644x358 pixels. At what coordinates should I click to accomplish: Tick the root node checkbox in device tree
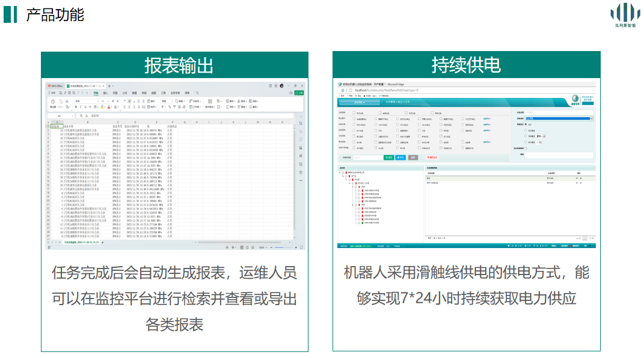point(343,172)
